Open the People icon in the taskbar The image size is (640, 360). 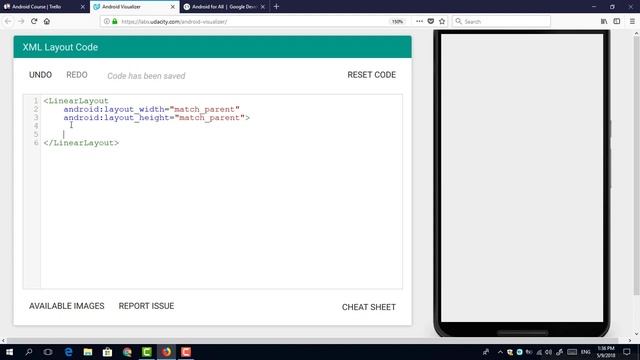click(486, 352)
